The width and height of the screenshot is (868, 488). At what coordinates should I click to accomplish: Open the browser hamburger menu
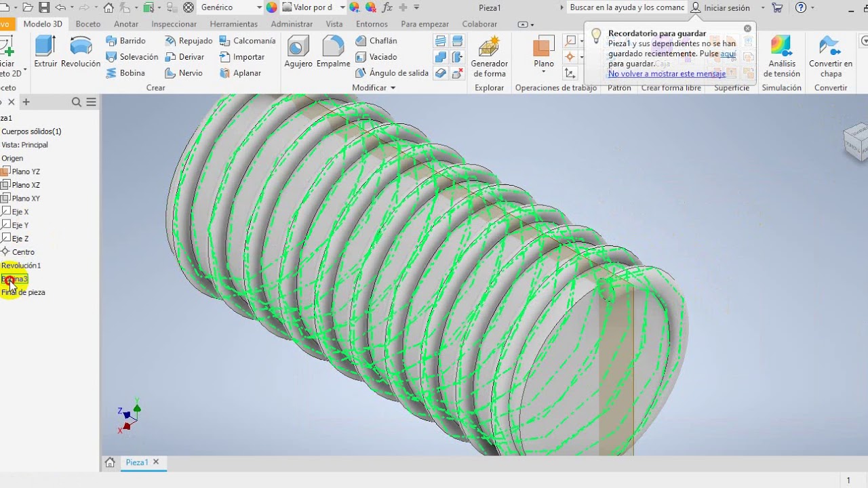[x=92, y=102]
